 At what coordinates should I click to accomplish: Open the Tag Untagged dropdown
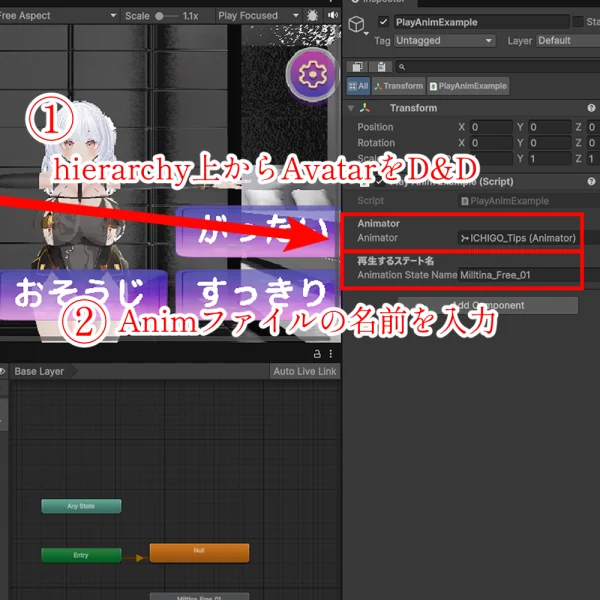(445, 41)
